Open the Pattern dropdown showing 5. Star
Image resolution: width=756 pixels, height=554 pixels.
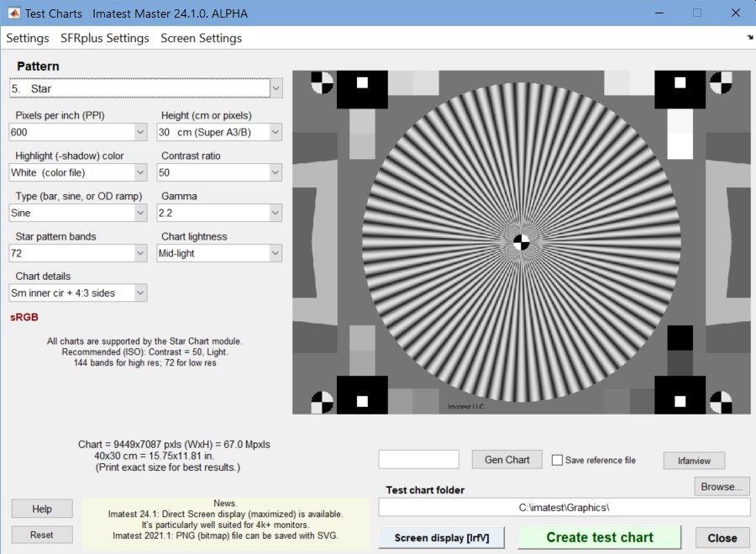click(145, 88)
